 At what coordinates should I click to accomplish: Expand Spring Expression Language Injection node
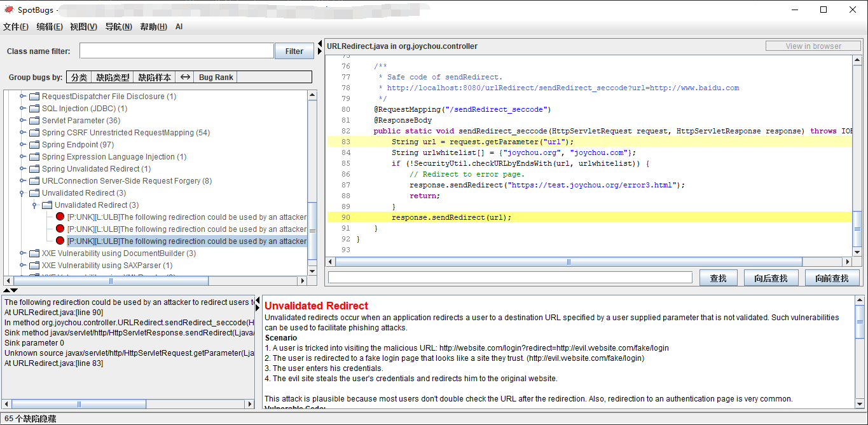[22, 157]
